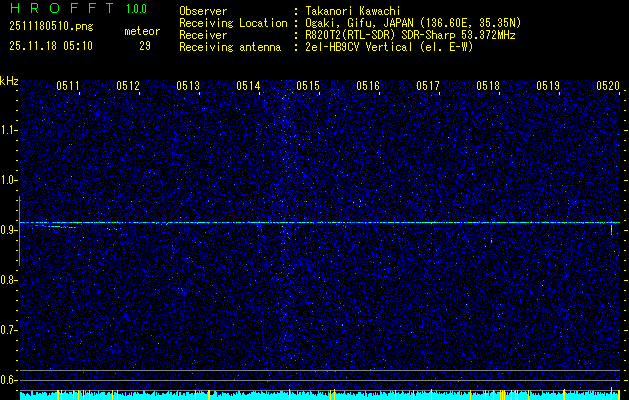
Task: Click the cyan echo trace below carrier at 0511
Action: tap(56, 227)
